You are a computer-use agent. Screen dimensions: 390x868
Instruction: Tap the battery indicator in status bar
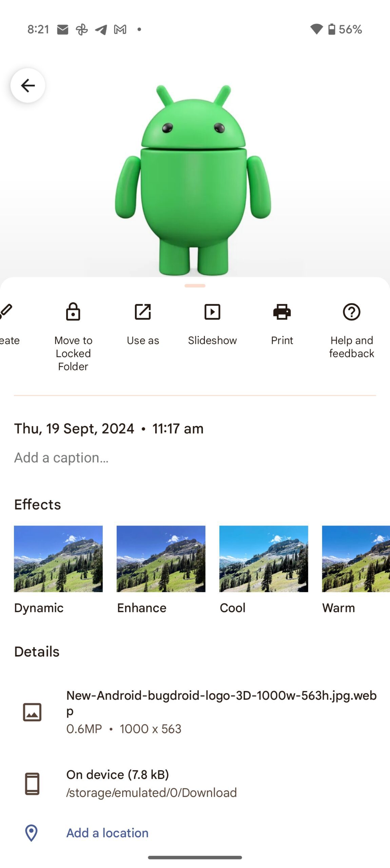click(x=332, y=29)
